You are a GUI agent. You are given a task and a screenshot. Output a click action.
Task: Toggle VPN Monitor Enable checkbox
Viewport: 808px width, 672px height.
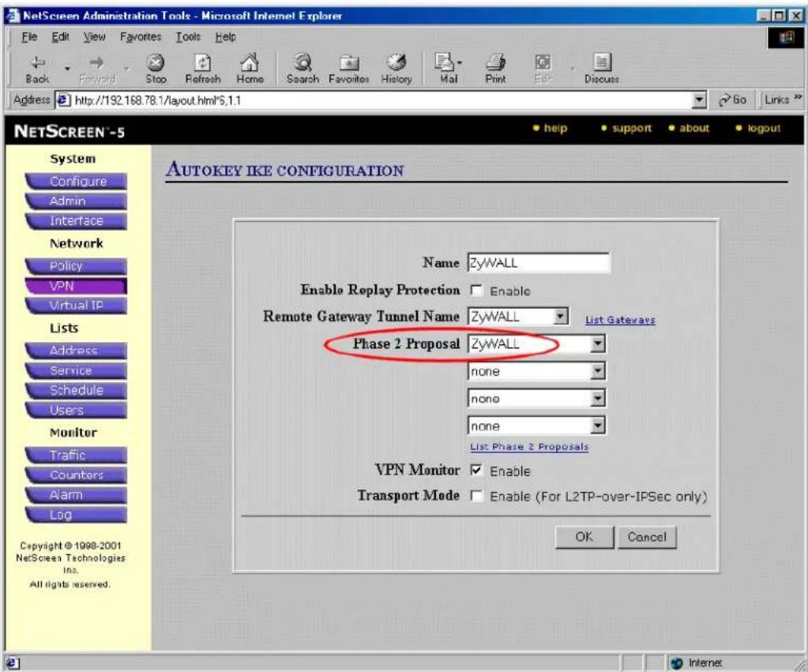point(475,471)
